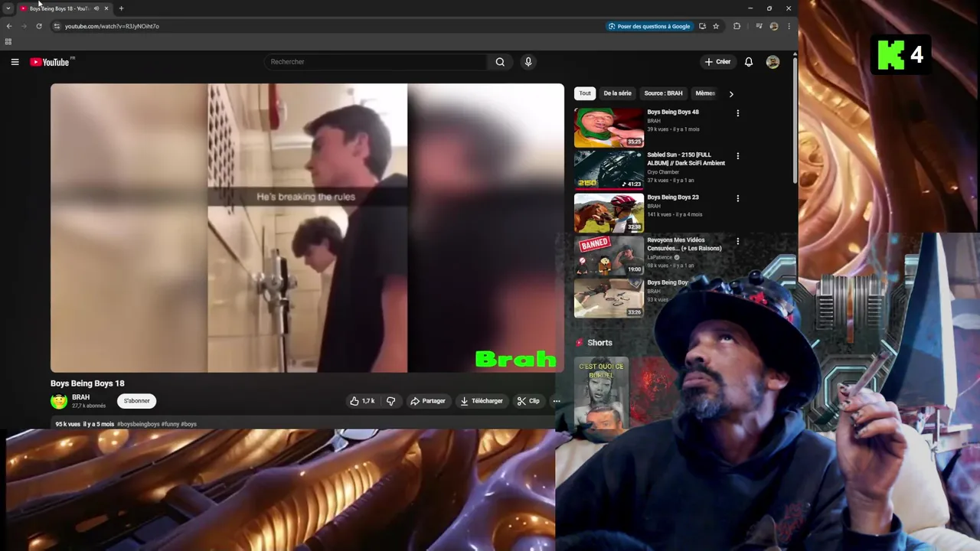Go back in browser history
Screen dimensions: 980x551
coord(9,26)
